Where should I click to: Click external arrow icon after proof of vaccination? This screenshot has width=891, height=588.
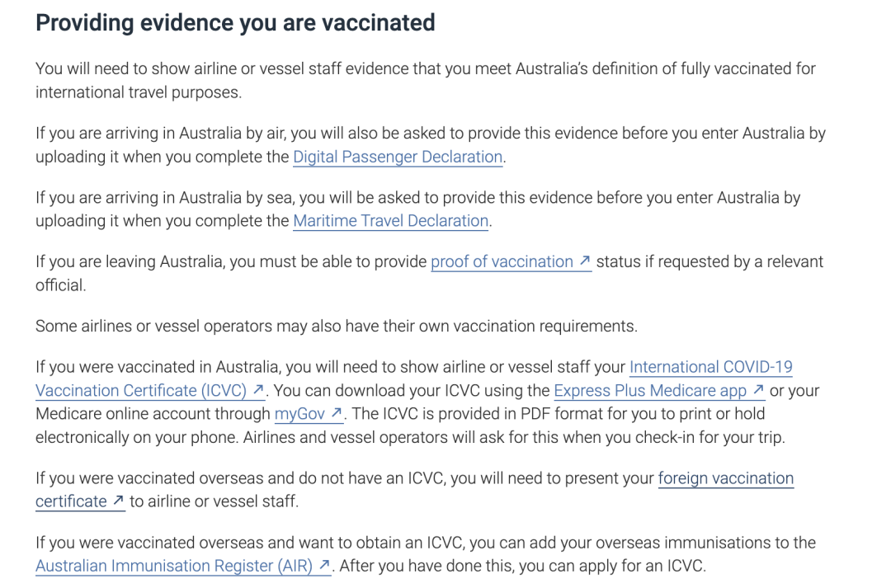584,261
